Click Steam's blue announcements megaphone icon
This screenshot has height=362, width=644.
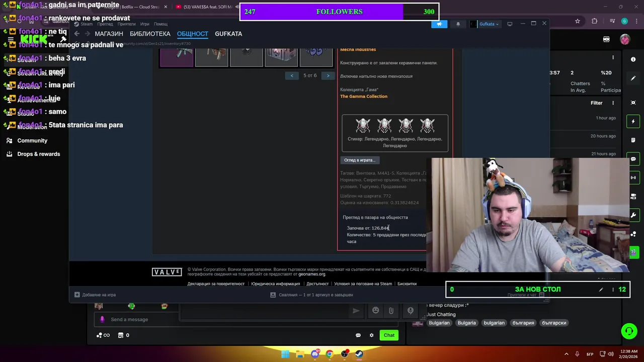pos(439,24)
